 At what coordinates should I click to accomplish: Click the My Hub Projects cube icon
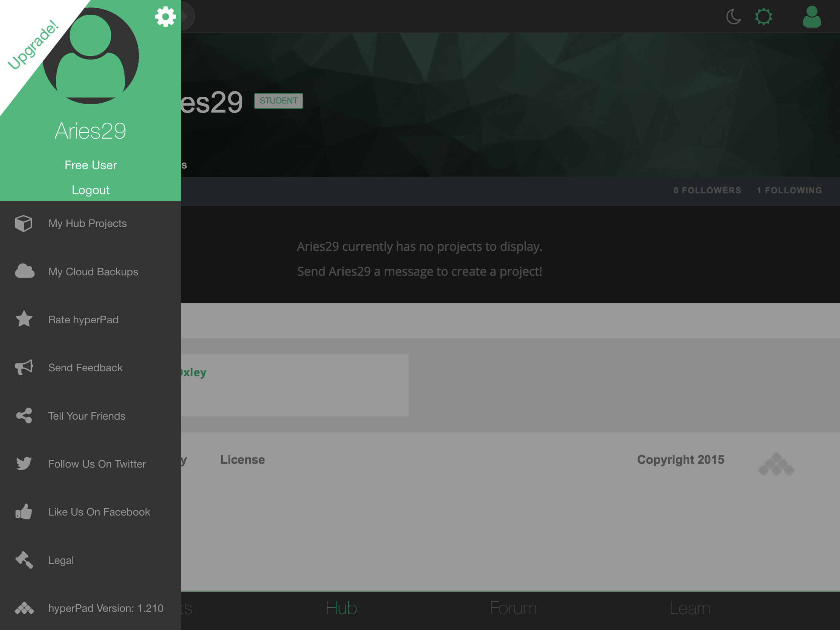[x=23, y=223]
